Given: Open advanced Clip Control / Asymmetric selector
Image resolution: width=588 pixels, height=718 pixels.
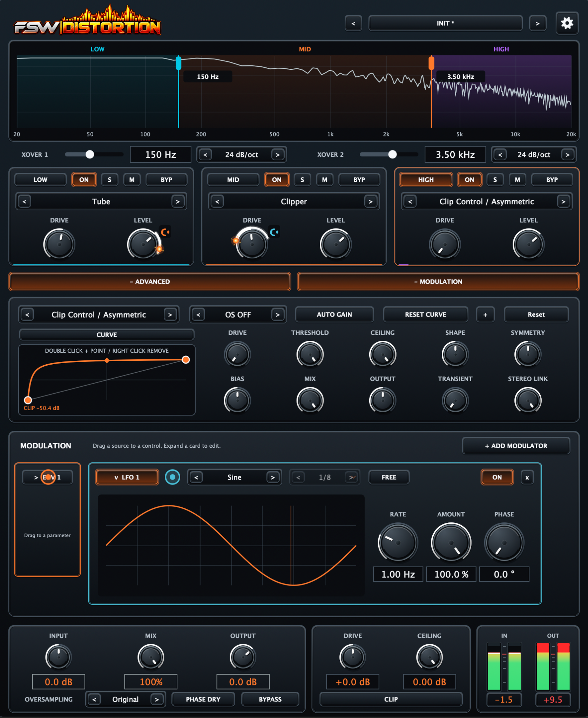Looking at the screenshot, I should click(99, 314).
